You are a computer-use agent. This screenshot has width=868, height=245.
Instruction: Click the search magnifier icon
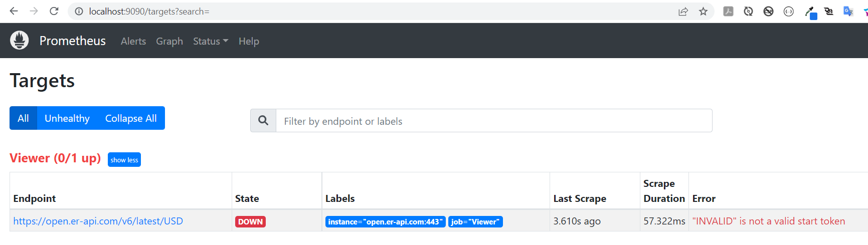tap(263, 121)
